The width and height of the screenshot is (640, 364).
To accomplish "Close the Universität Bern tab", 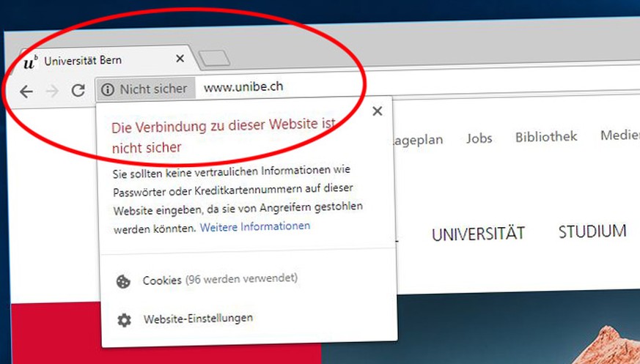I will coord(180,59).
